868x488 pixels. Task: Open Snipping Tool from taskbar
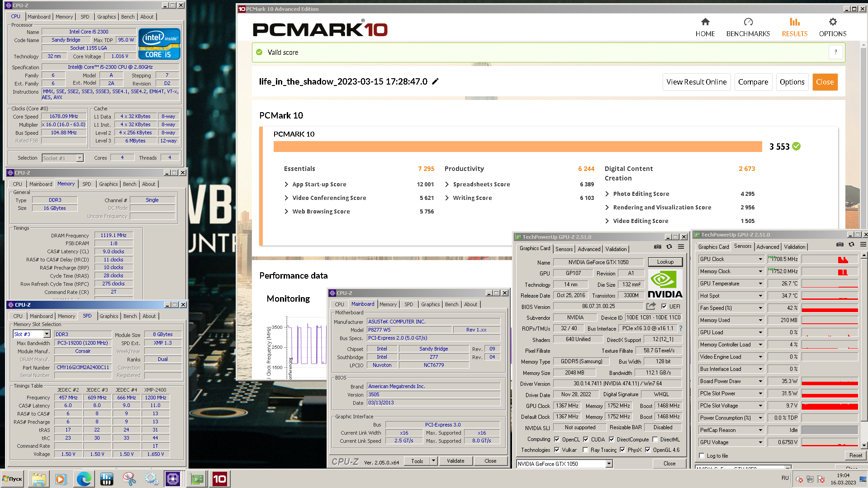click(x=129, y=479)
